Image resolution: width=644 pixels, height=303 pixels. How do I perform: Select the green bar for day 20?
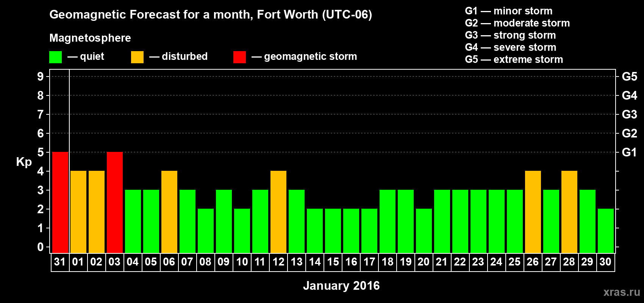click(x=424, y=231)
